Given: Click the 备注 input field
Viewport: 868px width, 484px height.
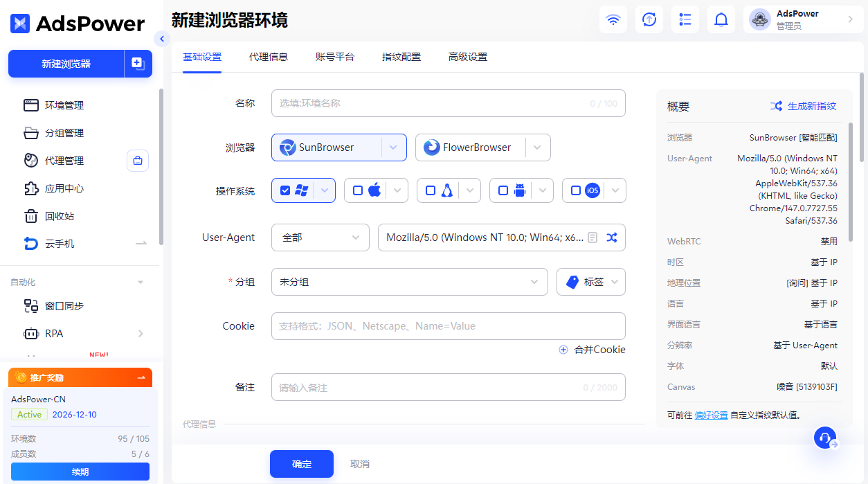Looking at the screenshot, I should [449, 388].
